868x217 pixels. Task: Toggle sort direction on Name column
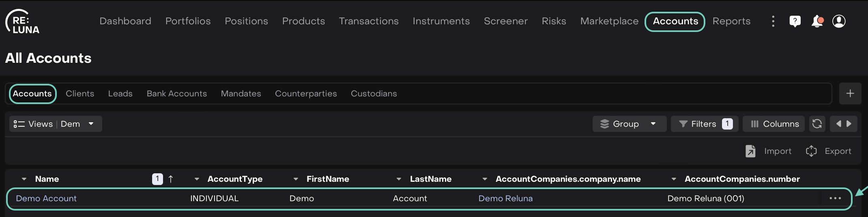click(x=171, y=179)
